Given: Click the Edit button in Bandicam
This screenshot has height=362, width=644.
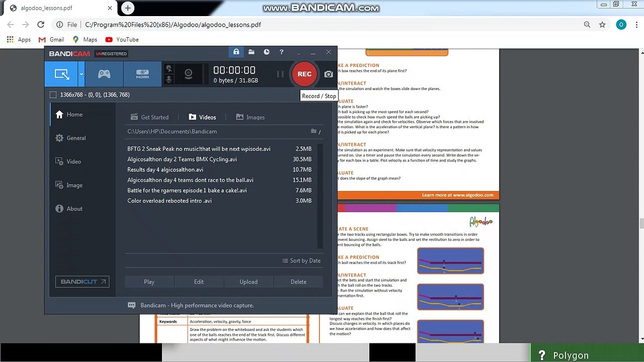Looking at the screenshot, I should [x=199, y=282].
